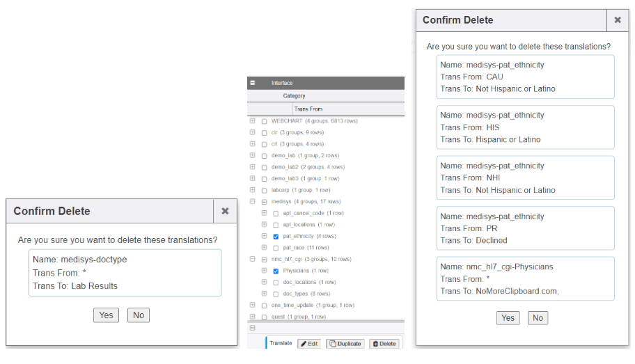Uncheck the pat_ethnicity checkbox

tap(276, 236)
